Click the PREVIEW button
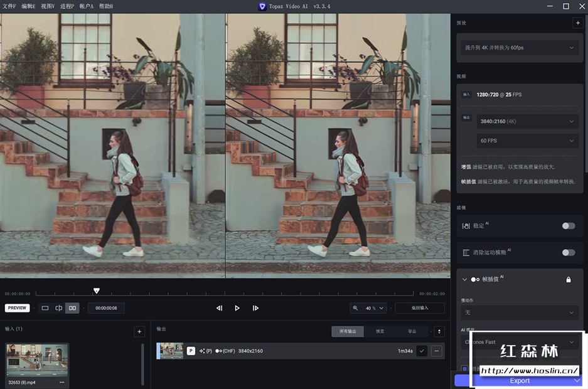 (x=18, y=308)
